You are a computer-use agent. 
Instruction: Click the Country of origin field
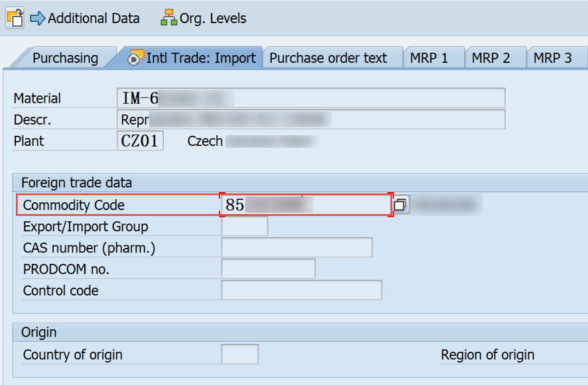(239, 355)
